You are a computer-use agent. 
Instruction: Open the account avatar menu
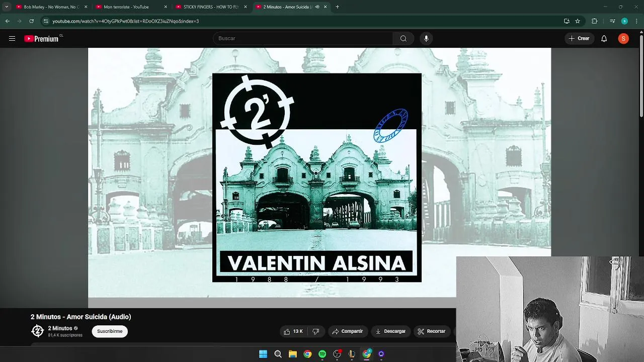point(623,38)
